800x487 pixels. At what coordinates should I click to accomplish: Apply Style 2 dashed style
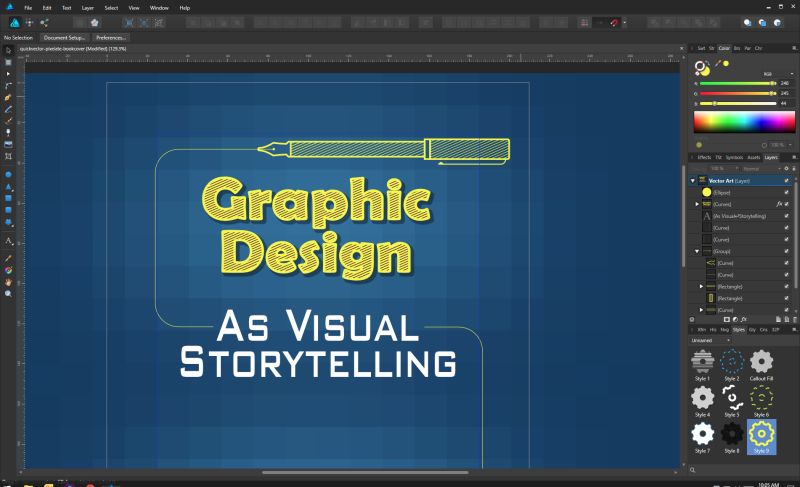tap(732, 365)
